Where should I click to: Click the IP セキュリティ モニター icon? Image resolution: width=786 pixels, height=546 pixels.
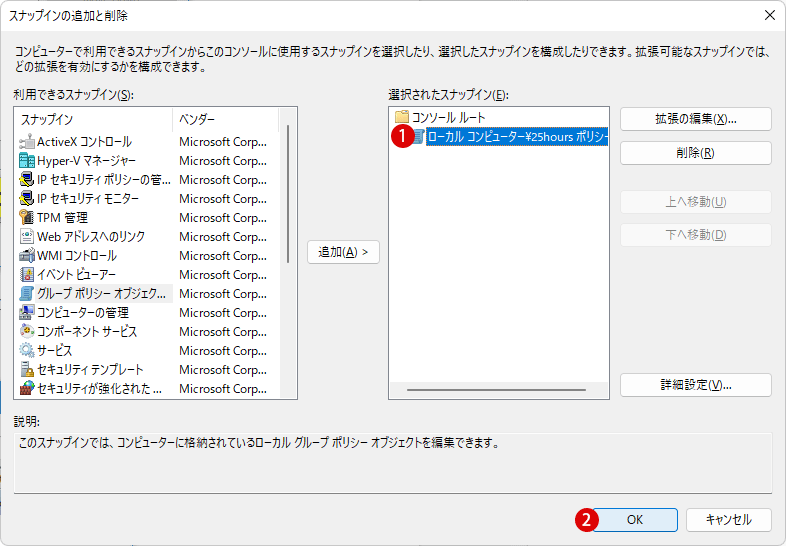tap(27, 199)
